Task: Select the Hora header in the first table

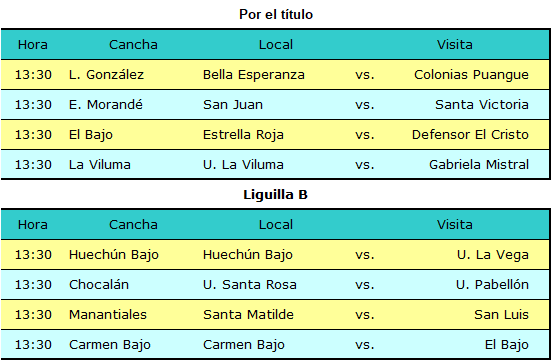Action: 33,45
